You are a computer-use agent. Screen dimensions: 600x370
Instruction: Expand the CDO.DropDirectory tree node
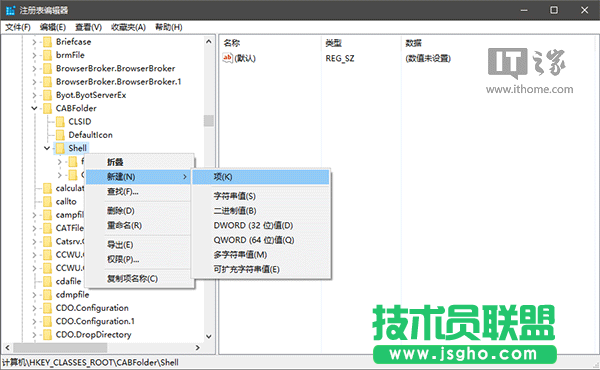tap(34, 335)
